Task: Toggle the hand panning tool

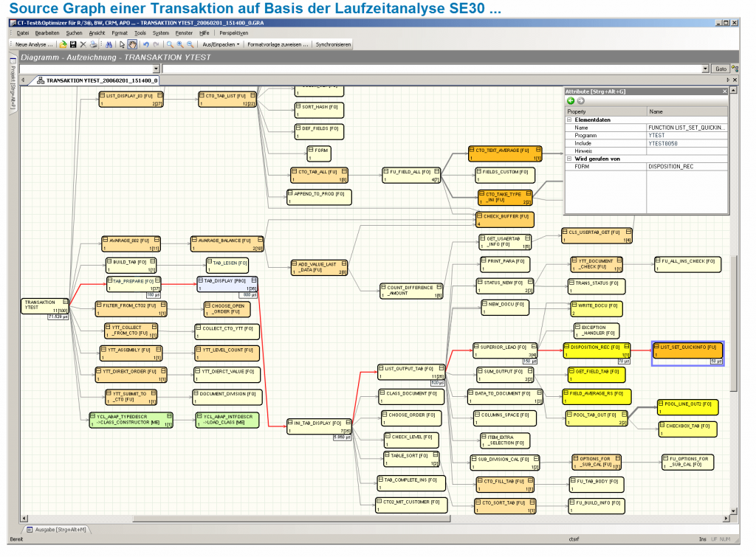Action: [x=133, y=44]
